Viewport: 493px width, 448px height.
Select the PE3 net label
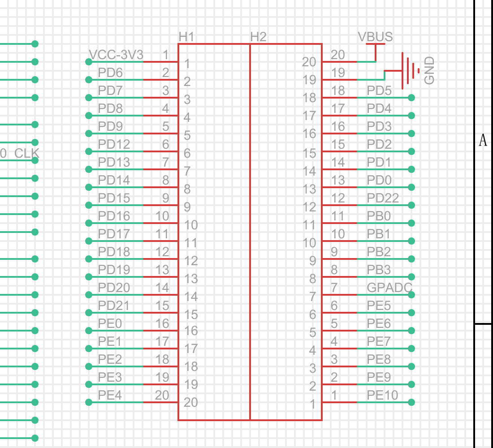pos(110,377)
